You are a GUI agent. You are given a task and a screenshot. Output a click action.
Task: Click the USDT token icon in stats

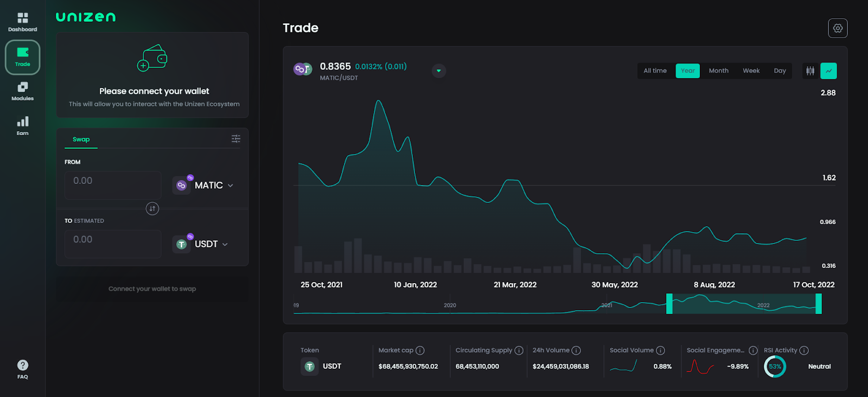point(310,367)
